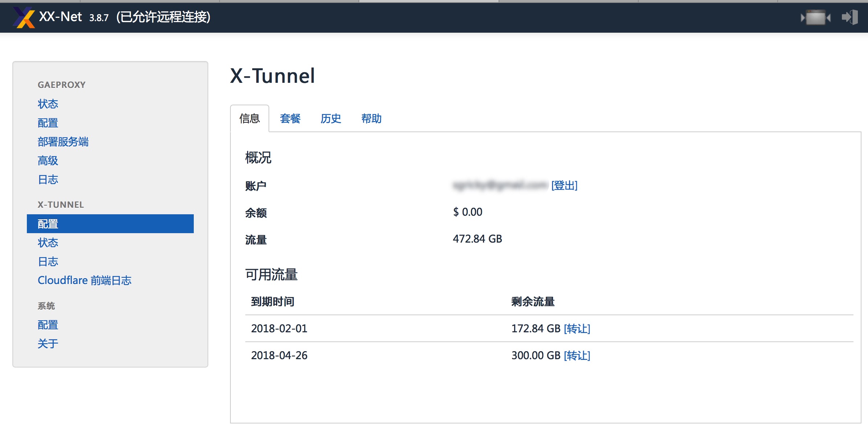Click the 登出 link next to the account
The width and height of the screenshot is (868, 430).
tap(564, 186)
